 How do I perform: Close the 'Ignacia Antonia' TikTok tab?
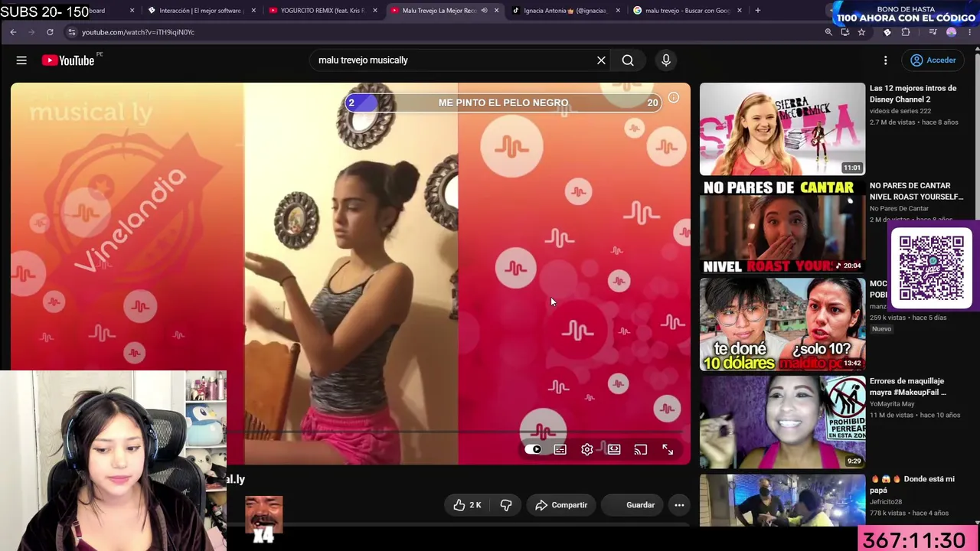pos(618,11)
